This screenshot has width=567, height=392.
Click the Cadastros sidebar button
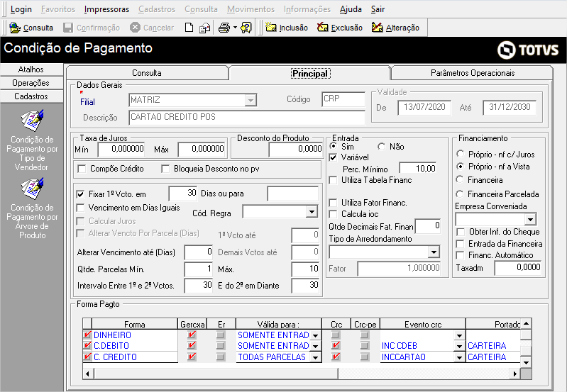[x=31, y=96]
